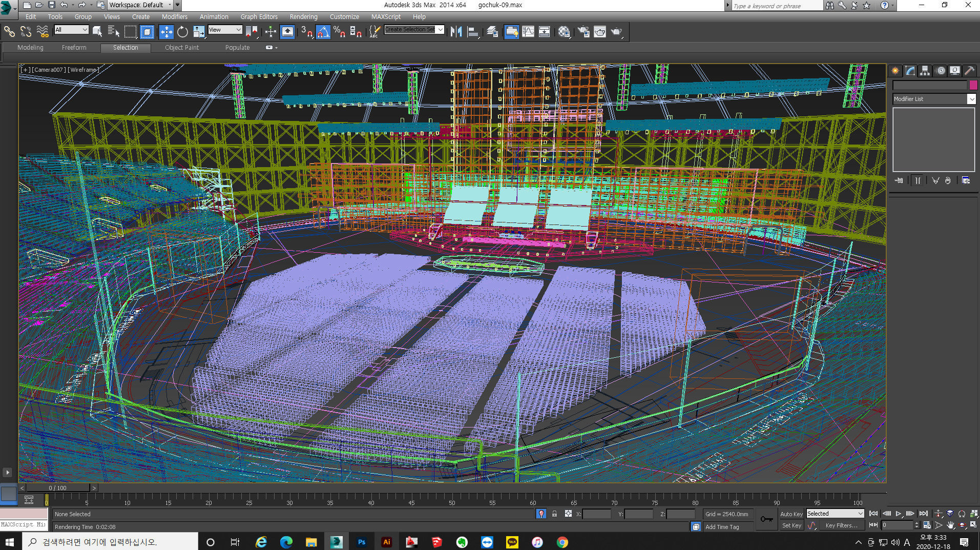Screen dimensions: 980x550
Task: Click Edit Named Selection Sets icon
Action: (374, 32)
